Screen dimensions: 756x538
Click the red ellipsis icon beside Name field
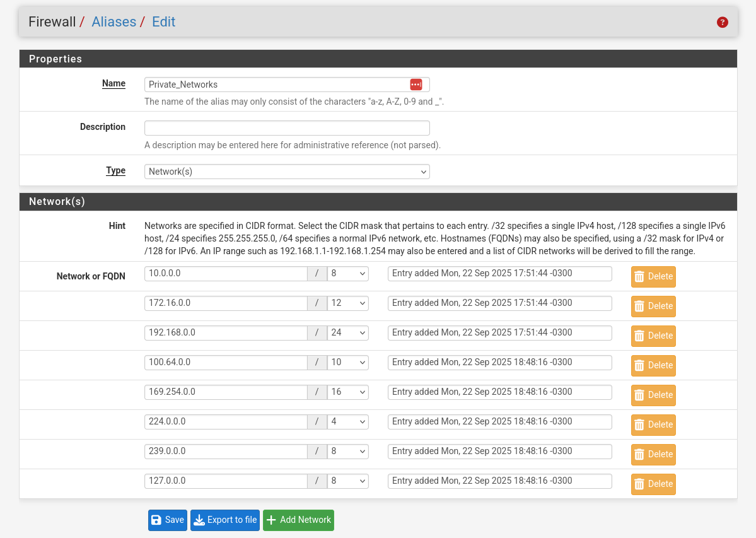(x=416, y=84)
